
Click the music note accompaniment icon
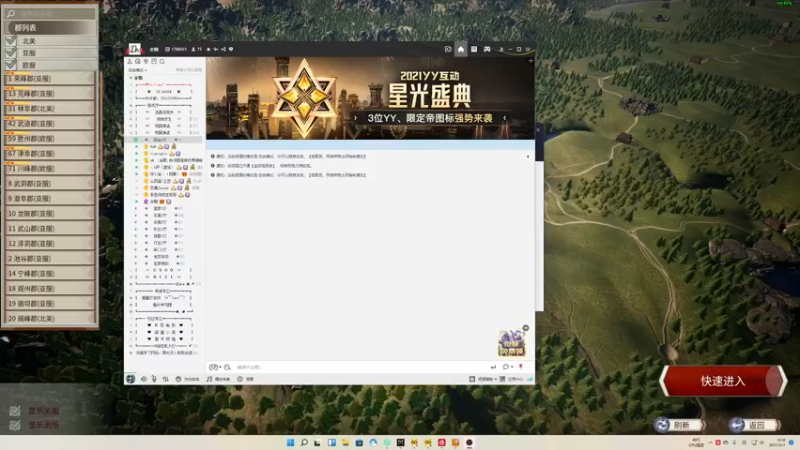209,379
